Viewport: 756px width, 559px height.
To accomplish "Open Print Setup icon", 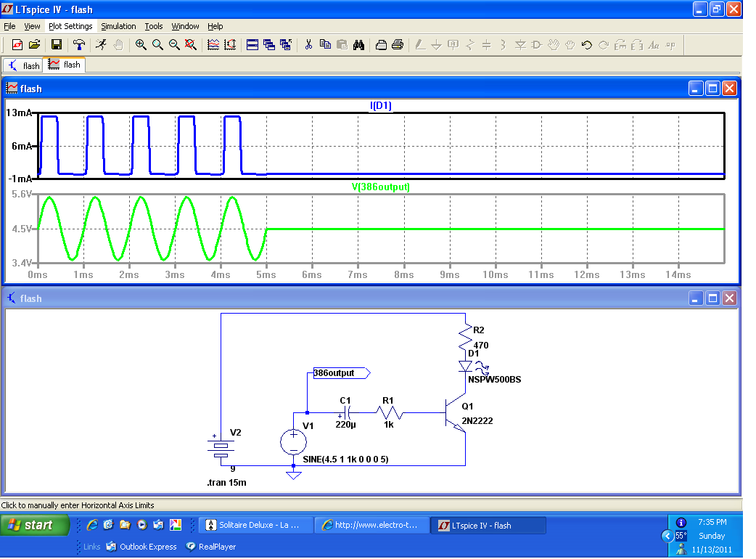I will pos(381,45).
